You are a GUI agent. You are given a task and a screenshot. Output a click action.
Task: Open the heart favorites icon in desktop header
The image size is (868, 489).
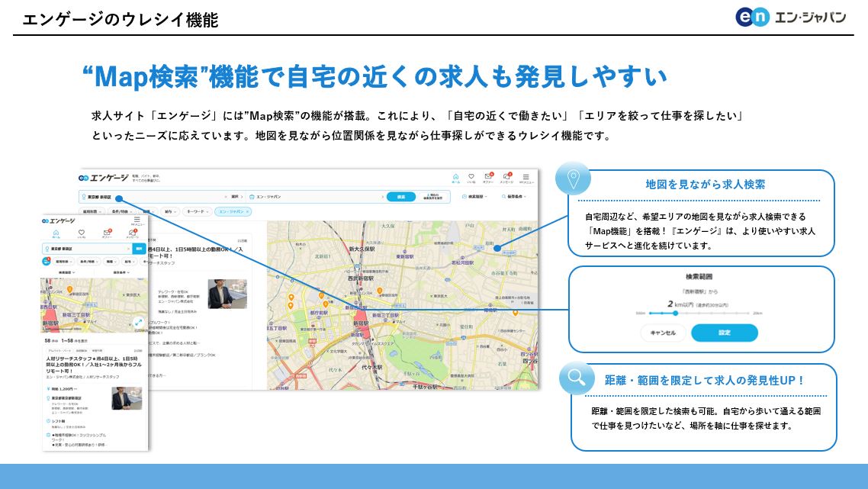(471, 177)
